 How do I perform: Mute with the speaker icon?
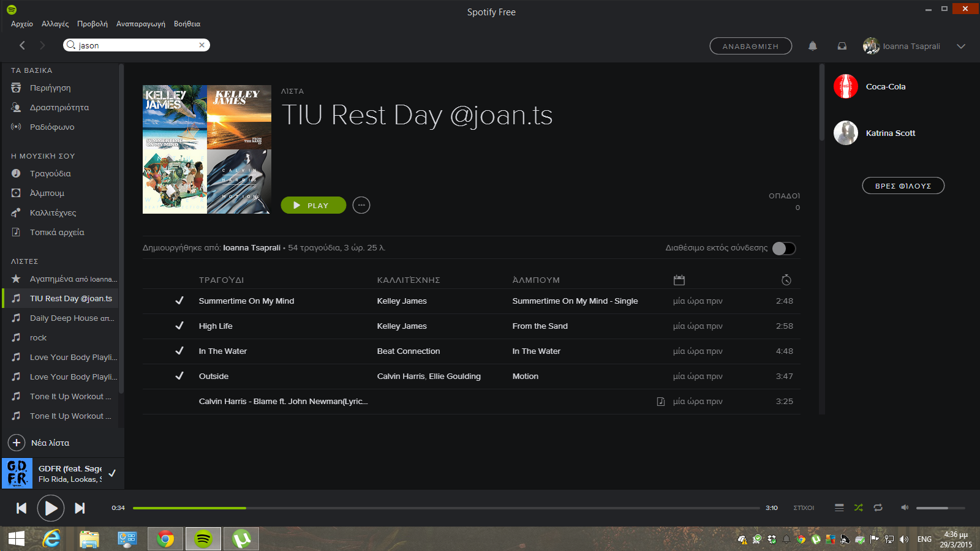pos(905,508)
